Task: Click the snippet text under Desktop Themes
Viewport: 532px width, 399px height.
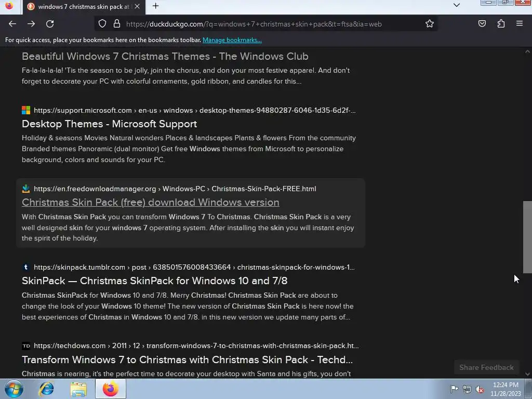Action: (x=189, y=149)
